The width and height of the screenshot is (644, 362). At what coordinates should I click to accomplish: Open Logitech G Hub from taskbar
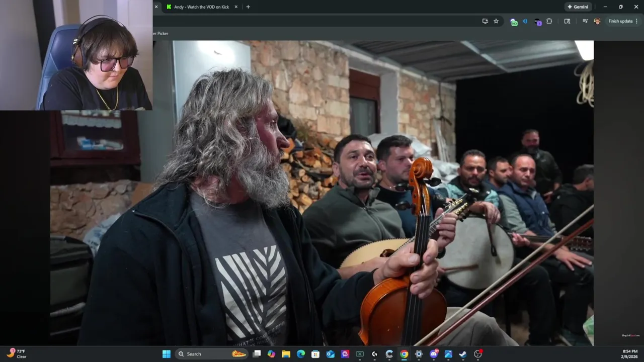374,354
